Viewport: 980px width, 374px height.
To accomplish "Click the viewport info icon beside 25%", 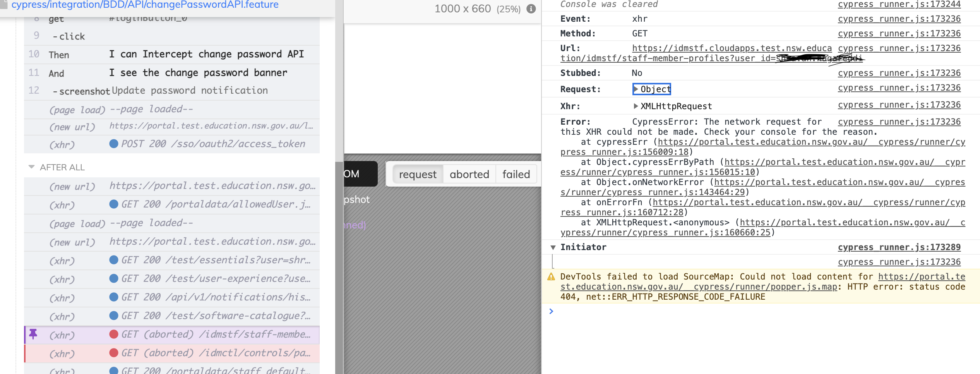I will click(531, 9).
